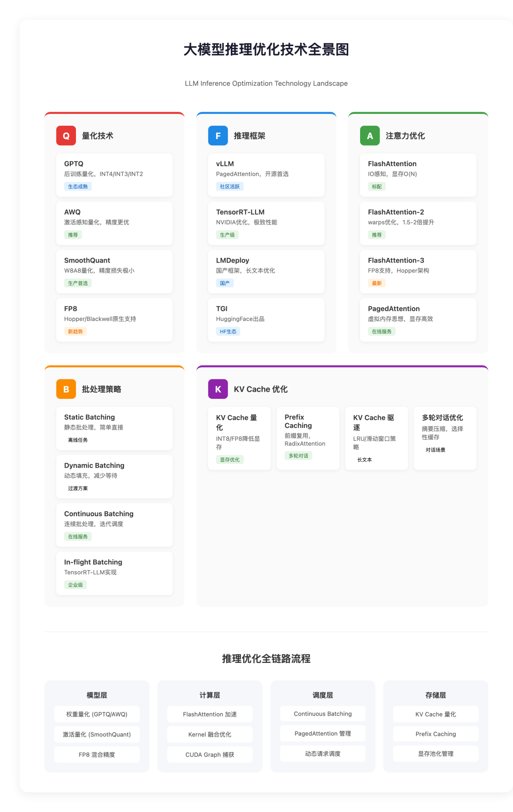Click 权重量化 (GPTQ/AWQ) in 模型层

click(97, 714)
